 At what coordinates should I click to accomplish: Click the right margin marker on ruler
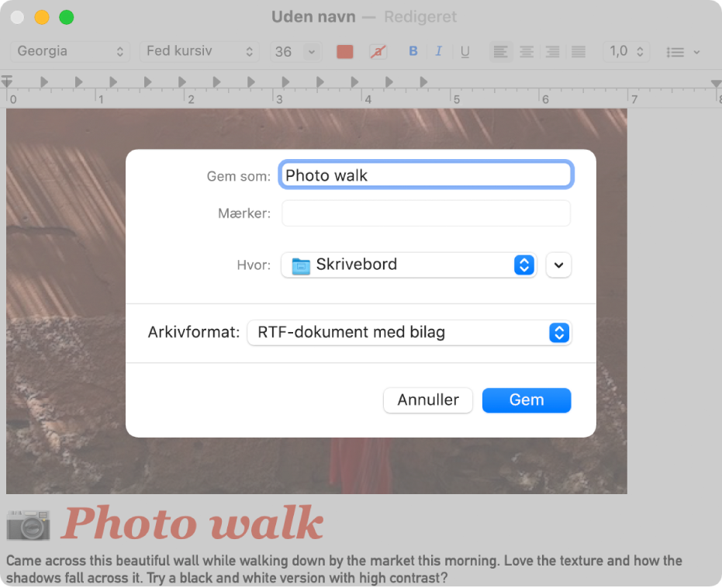pos(716,83)
